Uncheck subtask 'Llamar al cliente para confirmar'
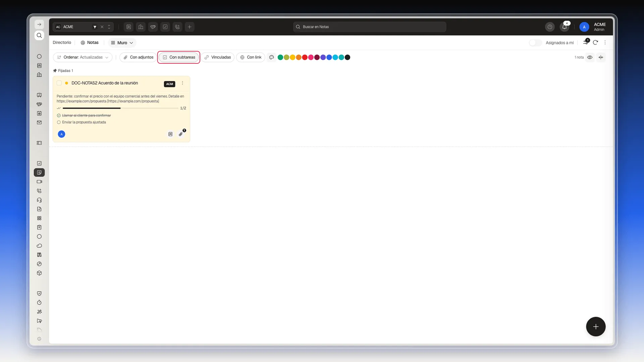Image resolution: width=644 pixels, height=362 pixels. [x=59, y=116]
